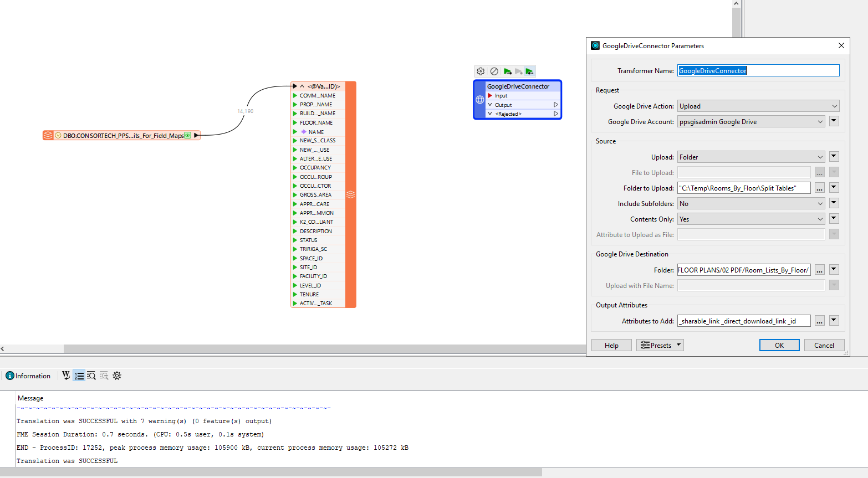Viewport: 868px width, 478px height.
Task: Click green inspect icon on DBO.CONSORTECH reader
Action: (x=187, y=135)
